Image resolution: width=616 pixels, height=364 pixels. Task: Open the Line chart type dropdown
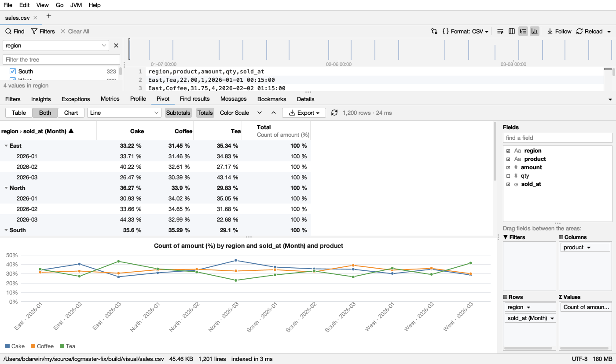click(x=125, y=113)
